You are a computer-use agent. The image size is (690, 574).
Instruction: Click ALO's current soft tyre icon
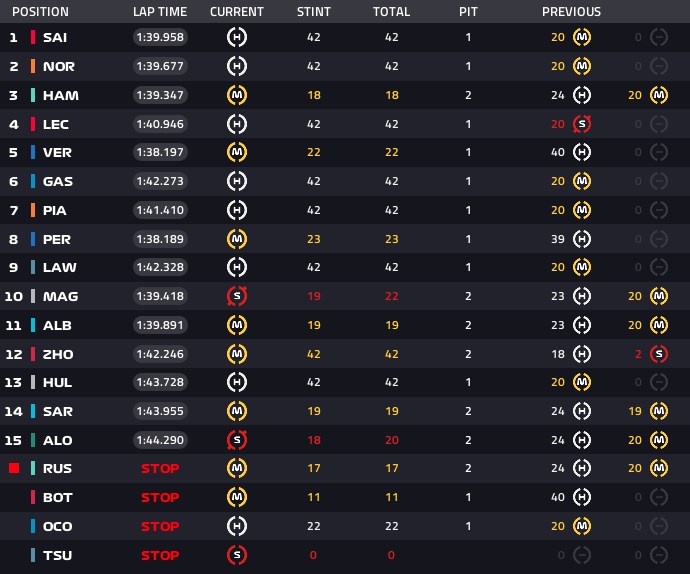pyautogui.click(x=237, y=440)
